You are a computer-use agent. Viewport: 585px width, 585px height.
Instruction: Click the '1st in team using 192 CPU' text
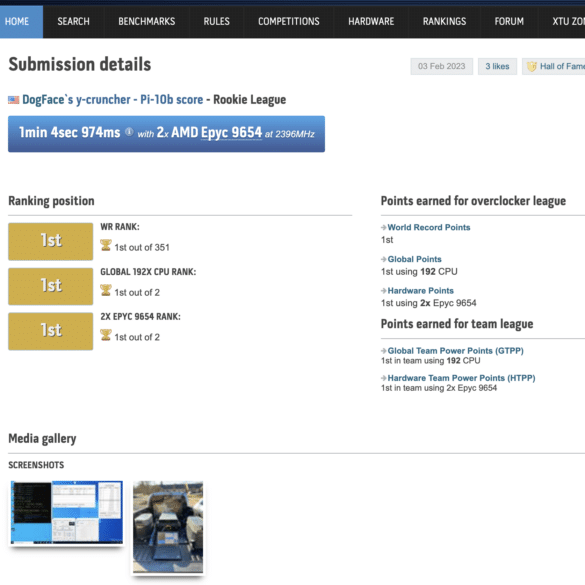(x=431, y=361)
